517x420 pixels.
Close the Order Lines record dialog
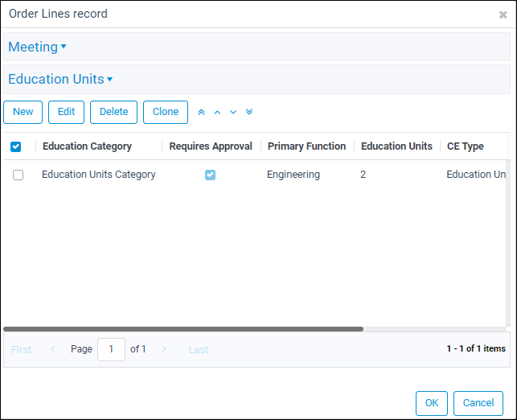(x=503, y=14)
